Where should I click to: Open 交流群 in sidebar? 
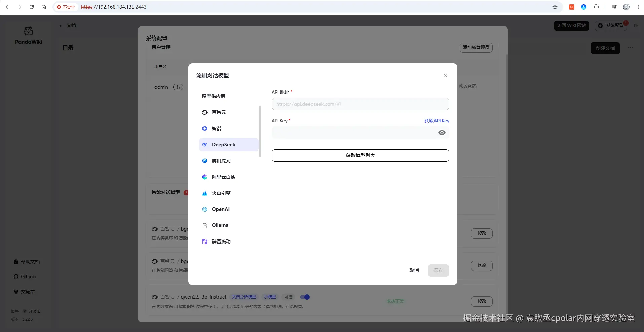tap(25, 292)
